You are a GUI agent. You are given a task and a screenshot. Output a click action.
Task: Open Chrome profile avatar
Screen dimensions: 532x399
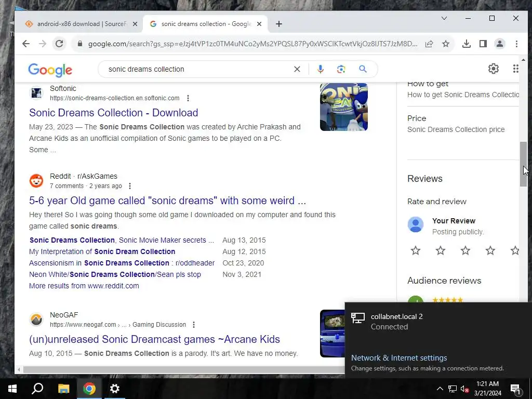point(500,44)
